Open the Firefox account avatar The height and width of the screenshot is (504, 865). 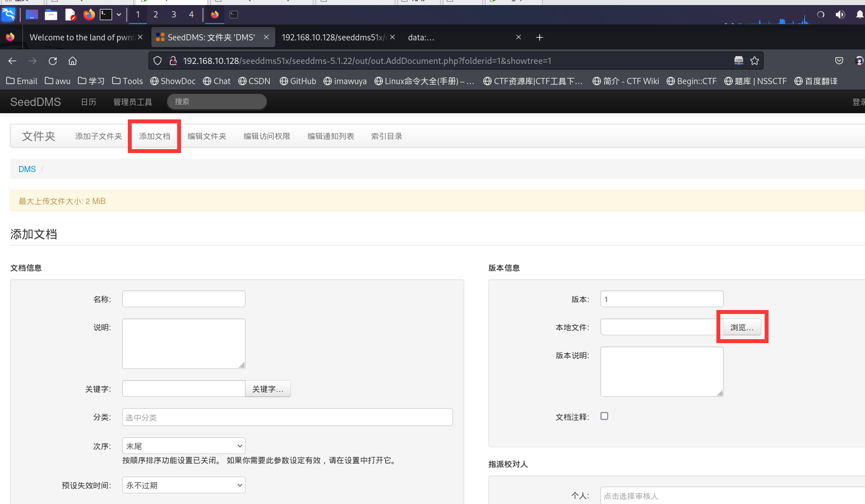(x=859, y=61)
